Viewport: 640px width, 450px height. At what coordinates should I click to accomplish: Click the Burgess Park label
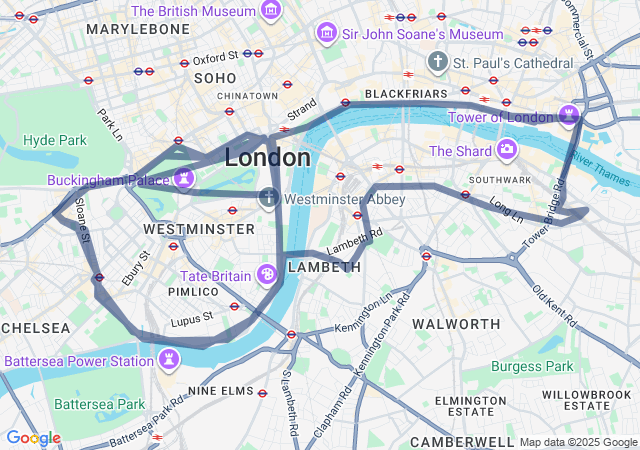532,366
